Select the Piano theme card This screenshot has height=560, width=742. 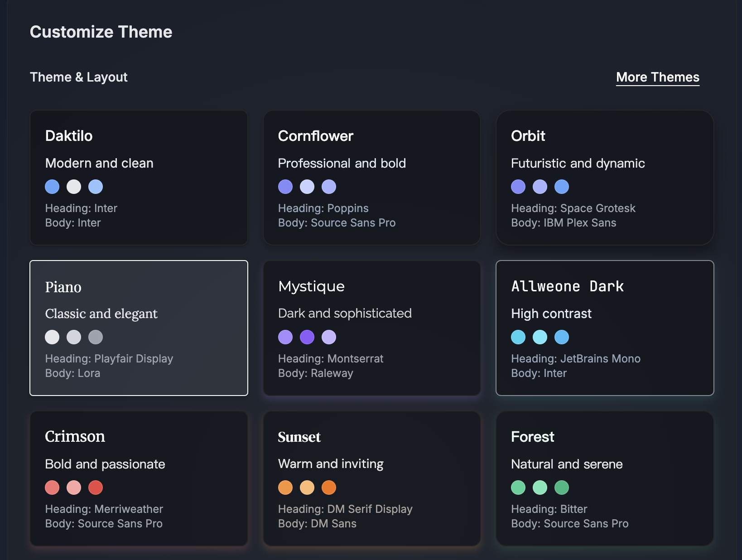coord(139,328)
